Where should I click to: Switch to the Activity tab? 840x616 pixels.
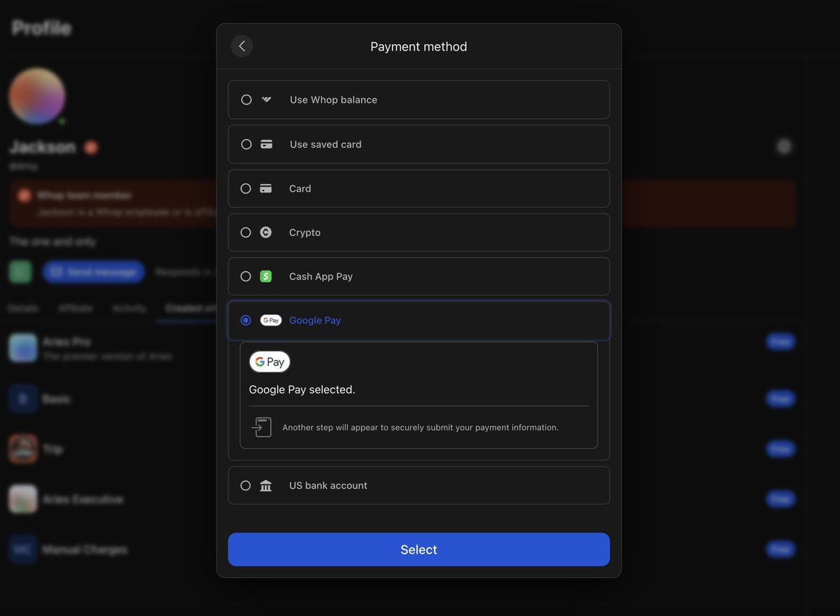click(x=129, y=308)
